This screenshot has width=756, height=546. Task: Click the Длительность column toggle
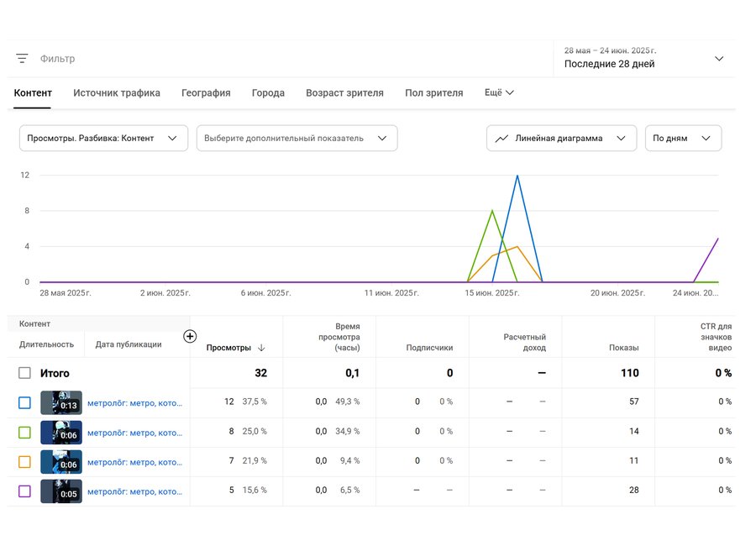click(46, 344)
